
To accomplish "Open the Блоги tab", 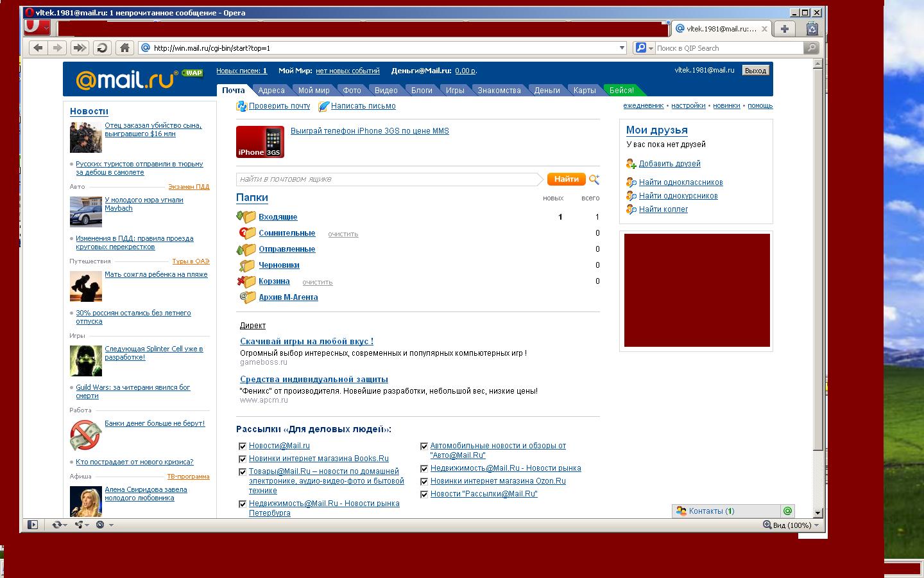I will pos(422,91).
